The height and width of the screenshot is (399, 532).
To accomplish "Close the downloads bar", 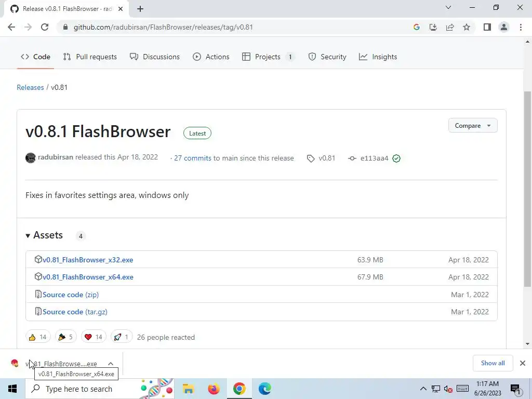I will [523, 363].
